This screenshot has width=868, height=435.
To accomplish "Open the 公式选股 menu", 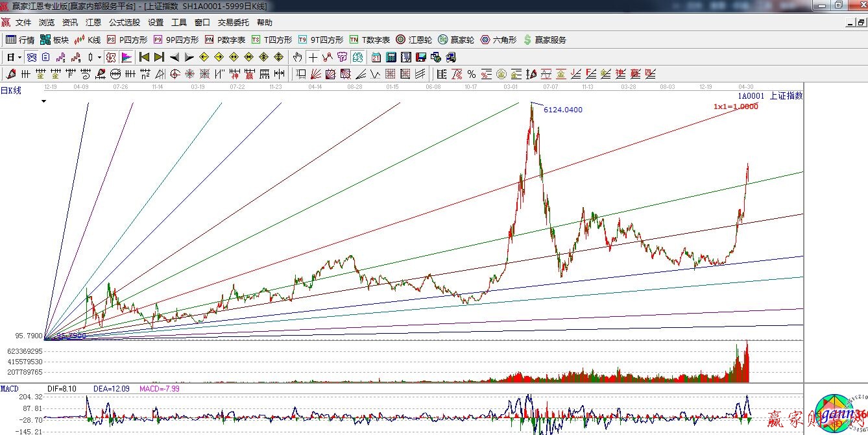I will [x=124, y=23].
